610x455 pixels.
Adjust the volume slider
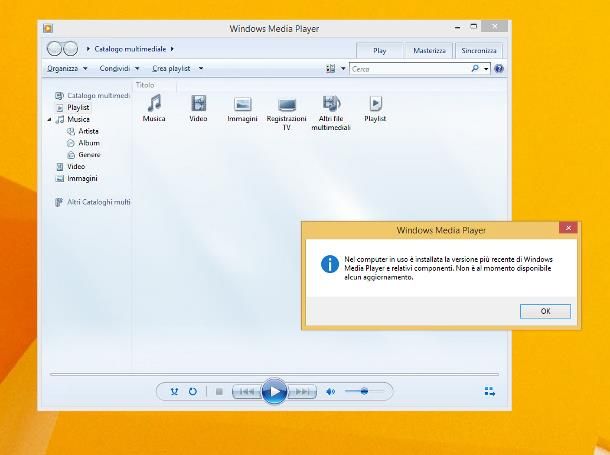tap(363, 391)
